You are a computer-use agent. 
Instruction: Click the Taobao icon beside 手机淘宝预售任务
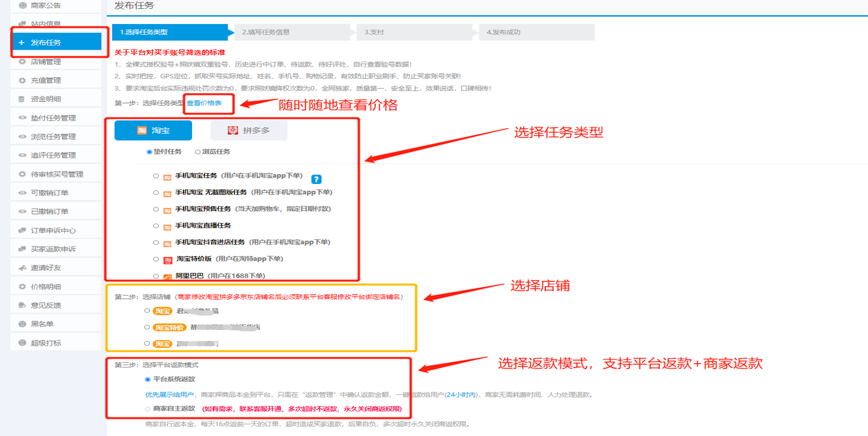tap(167, 210)
